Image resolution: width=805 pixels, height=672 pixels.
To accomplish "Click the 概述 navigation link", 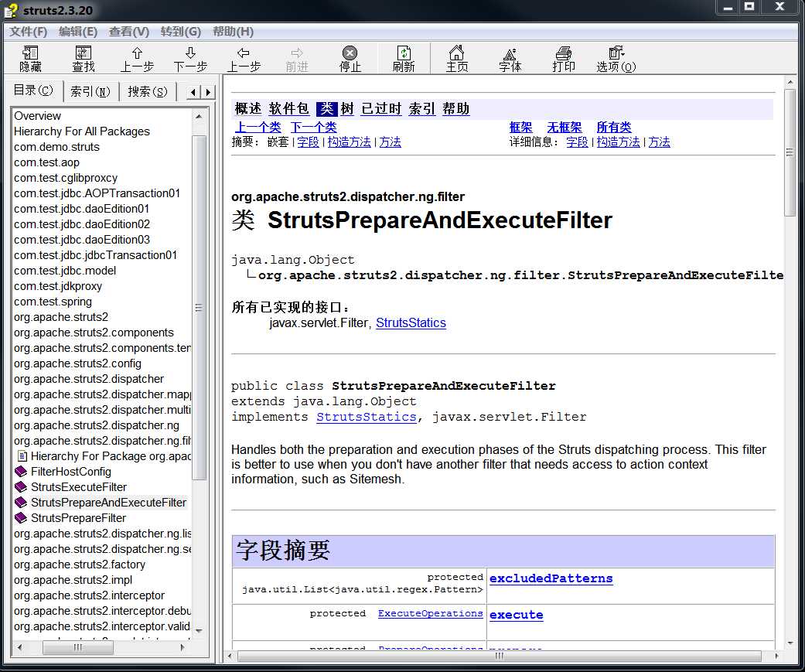I will (248, 108).
